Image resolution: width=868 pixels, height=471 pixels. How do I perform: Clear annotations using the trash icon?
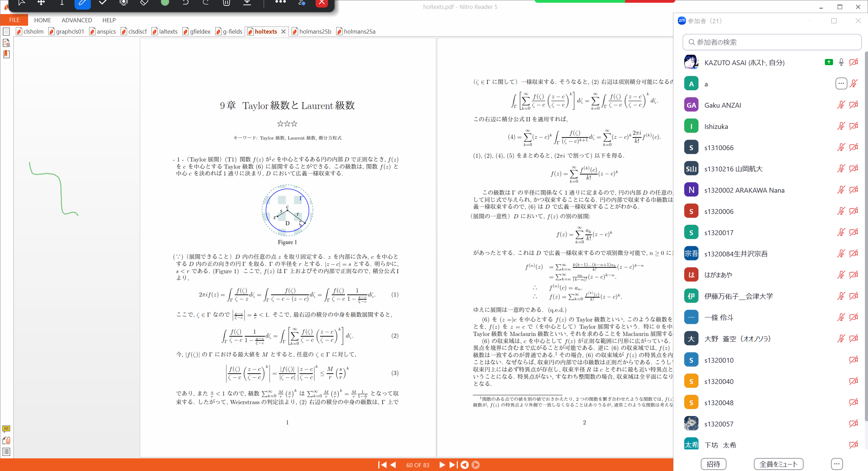point(226,3)
